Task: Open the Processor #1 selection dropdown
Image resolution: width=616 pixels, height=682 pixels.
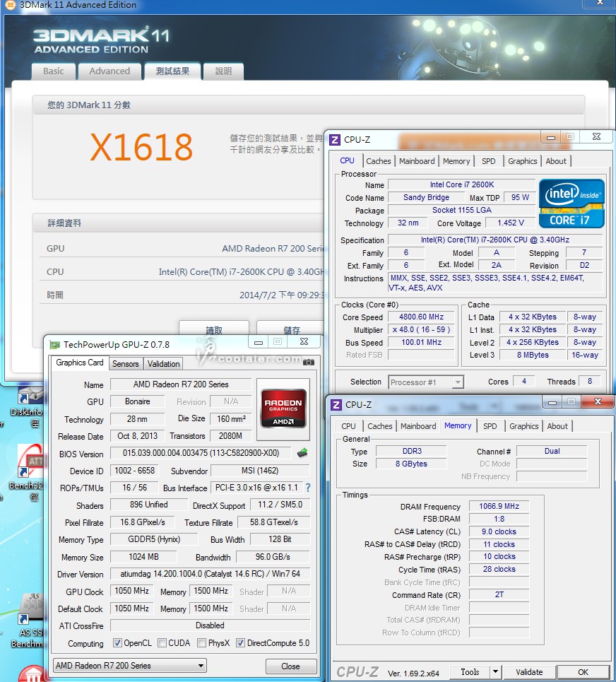Action: (x=426, y=382)
